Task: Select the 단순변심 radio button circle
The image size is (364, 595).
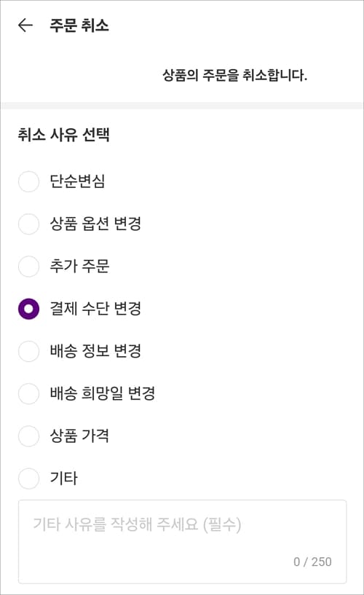Action: (29, 181)
